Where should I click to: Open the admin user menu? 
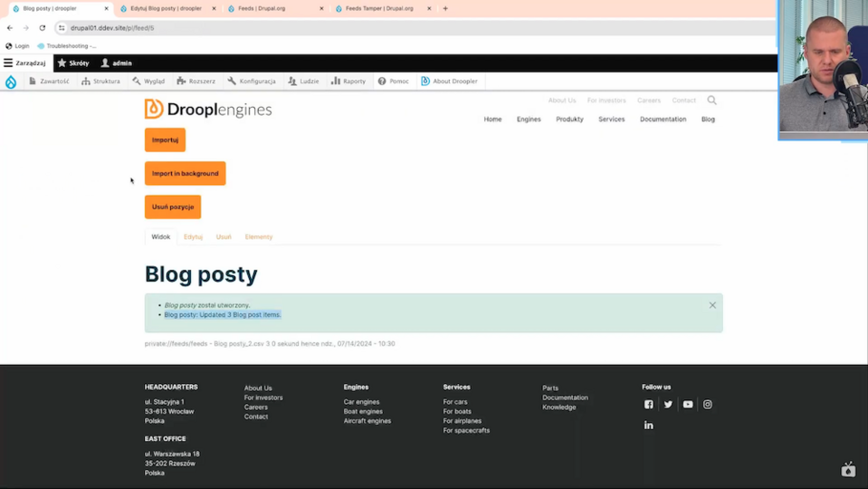pyautogui.click(x=116, y=63)
